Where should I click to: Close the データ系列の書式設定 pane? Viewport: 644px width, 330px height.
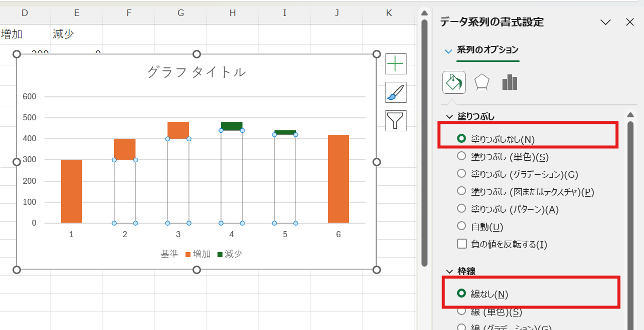(629, 22)
